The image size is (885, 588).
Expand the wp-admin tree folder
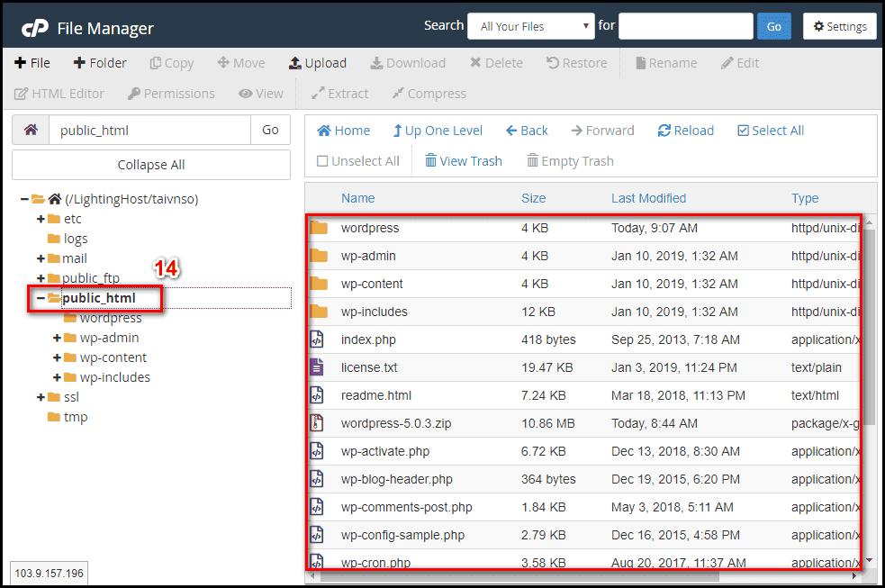point(57,338)
